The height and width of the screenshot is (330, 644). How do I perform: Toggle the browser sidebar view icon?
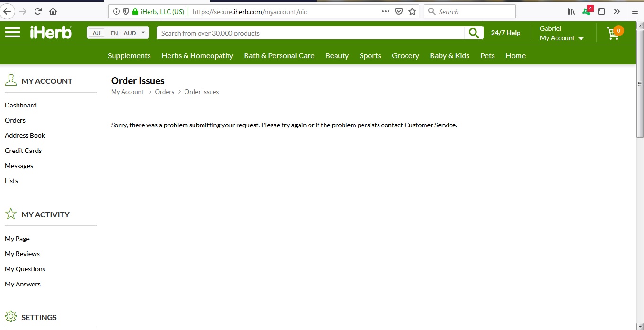coord(601,11)
